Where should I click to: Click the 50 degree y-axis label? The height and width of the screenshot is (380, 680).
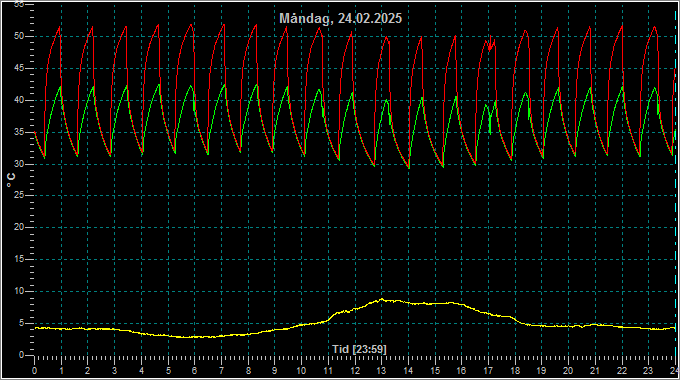tap(19, 36)
